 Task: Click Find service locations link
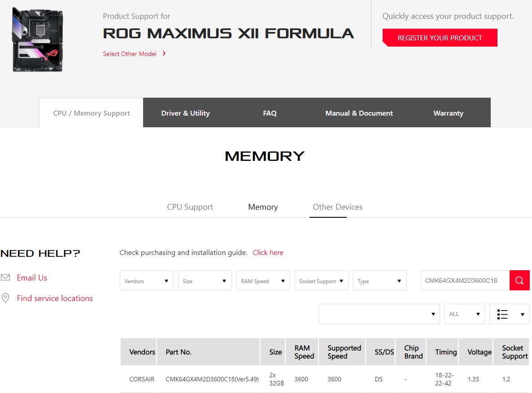point(55,298)
